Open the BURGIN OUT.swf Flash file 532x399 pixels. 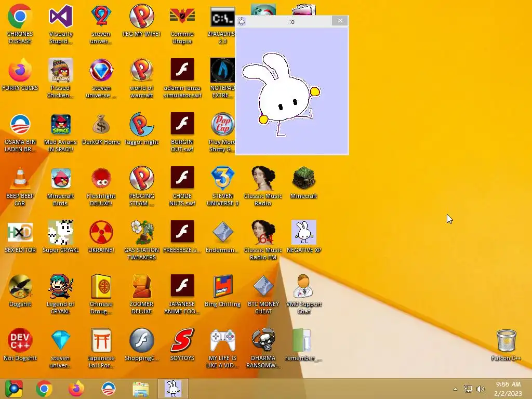tap(182, 124)
